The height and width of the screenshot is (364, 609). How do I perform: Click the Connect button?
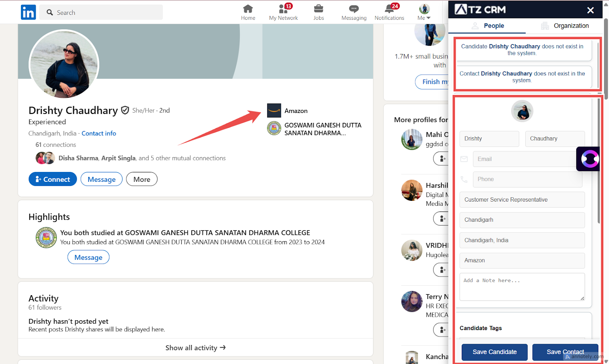coord(53,179)
